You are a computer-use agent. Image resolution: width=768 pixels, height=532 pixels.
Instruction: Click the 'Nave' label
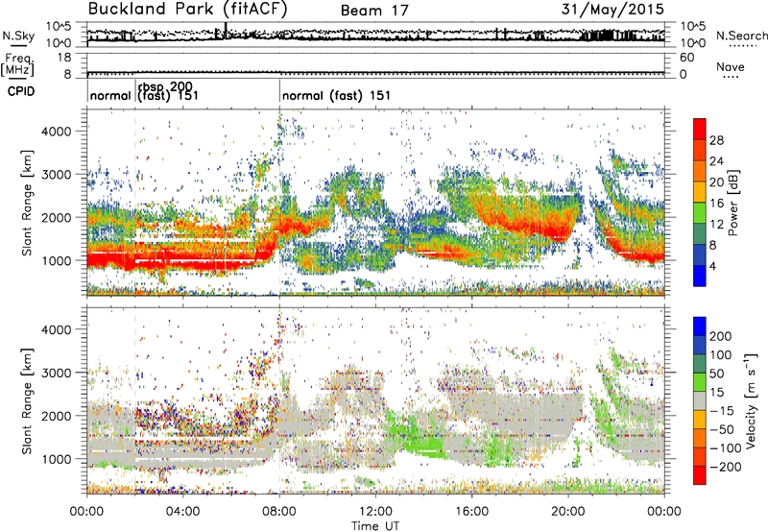(x=730, y=66)
